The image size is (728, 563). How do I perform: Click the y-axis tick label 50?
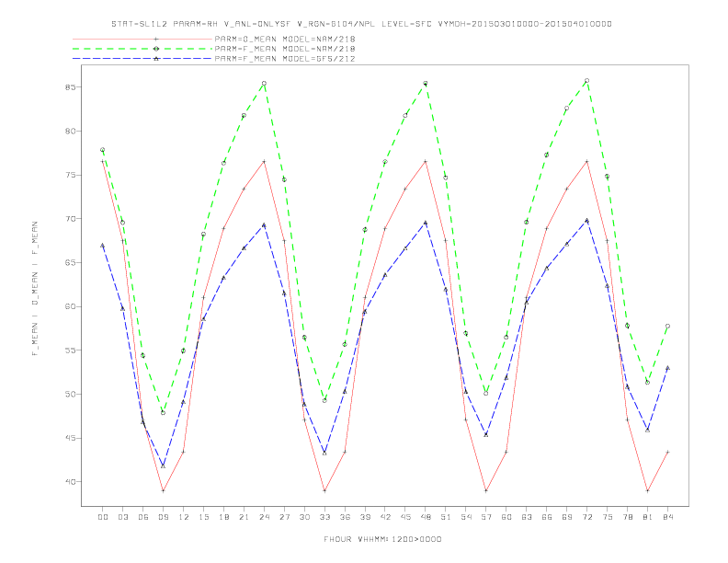(x=71, y=395)
